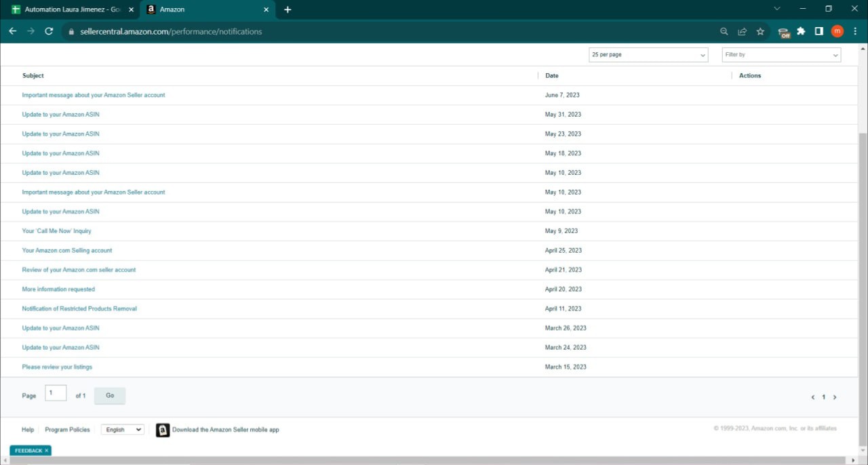Open the Extensions puzzle icon
Screen dimensions: 868x465
[801, 31]
